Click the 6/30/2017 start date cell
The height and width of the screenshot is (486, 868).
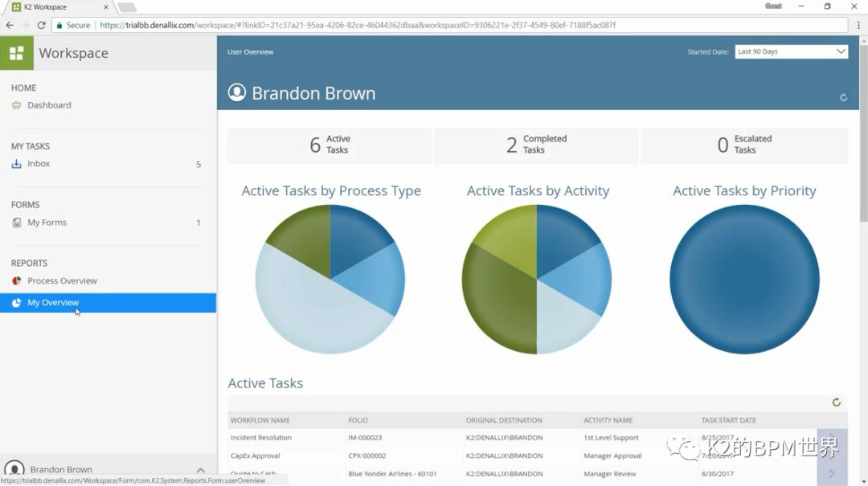coord(718,474)
